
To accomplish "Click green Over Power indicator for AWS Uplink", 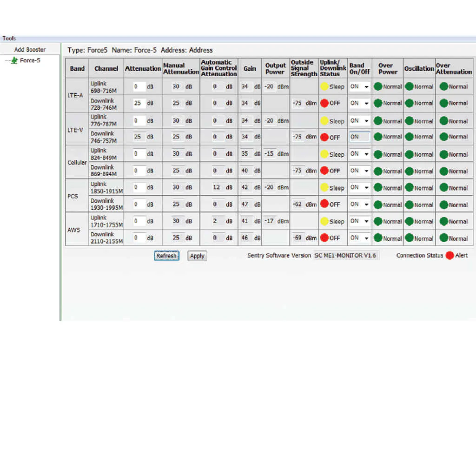I will click(x=378, y=221).
